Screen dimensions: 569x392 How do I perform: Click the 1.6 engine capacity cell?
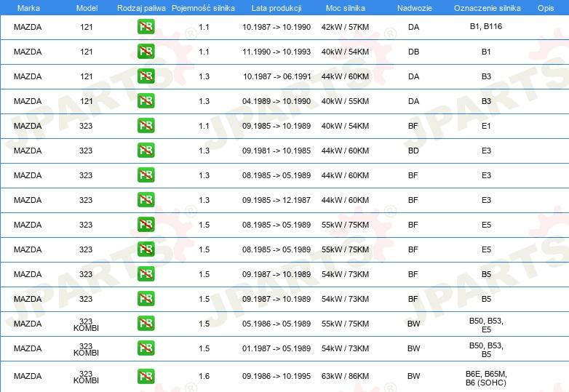click(x=204, y=376)
